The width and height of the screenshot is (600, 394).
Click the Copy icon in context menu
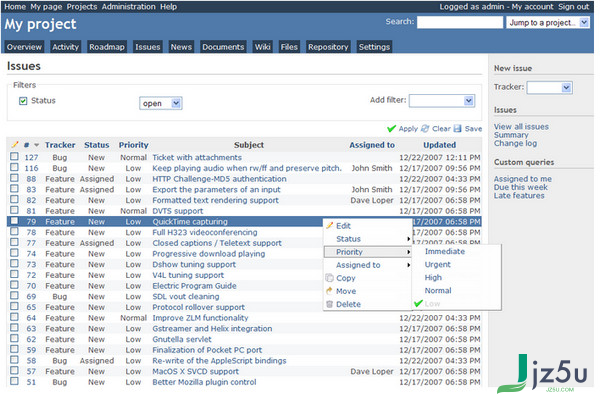pos(329,278)
